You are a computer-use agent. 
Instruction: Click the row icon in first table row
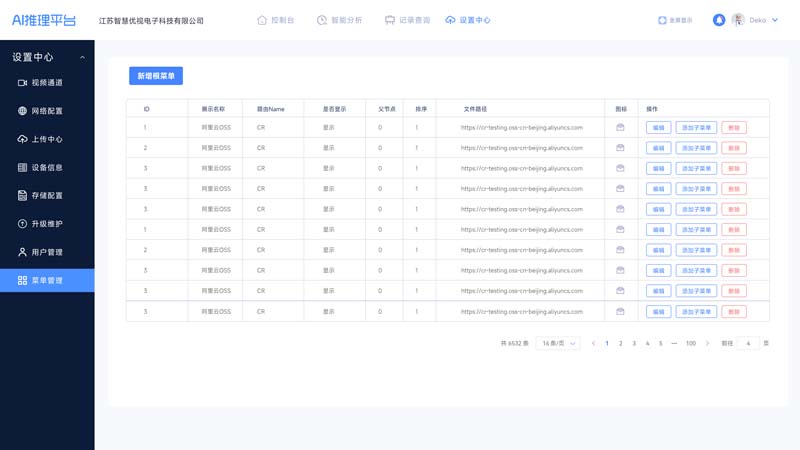coord(620,128)
